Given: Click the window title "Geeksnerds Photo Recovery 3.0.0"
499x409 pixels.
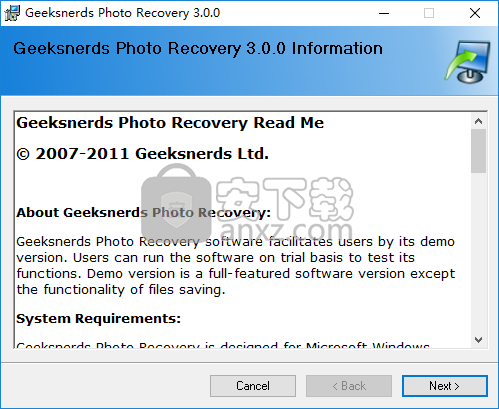Looking at the screenshot, I should [x=123, y=13].
